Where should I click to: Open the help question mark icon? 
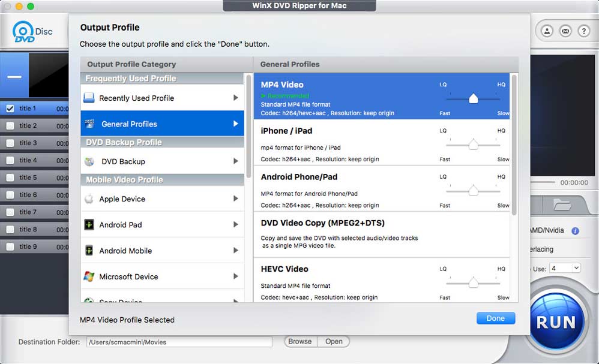(x=584, y=31)
